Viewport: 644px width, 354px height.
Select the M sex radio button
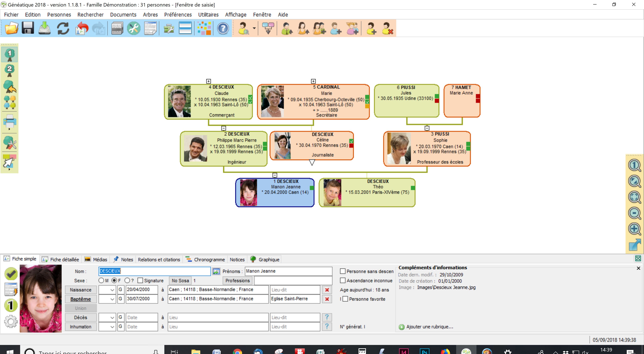[x=101, y=281]
